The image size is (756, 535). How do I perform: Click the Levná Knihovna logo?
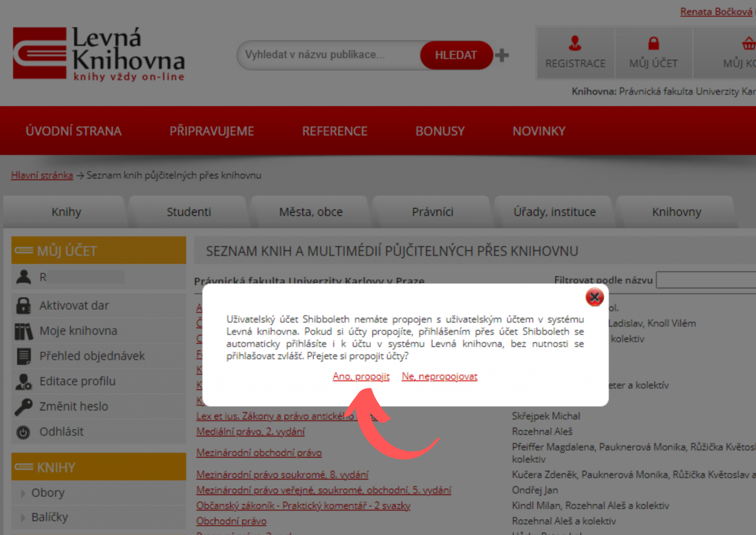point(99,53)
